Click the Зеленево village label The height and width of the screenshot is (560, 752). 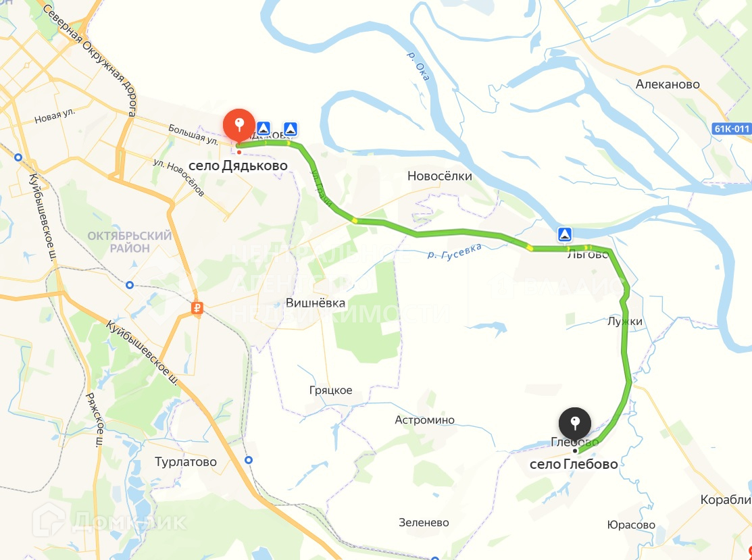point(424,523)
